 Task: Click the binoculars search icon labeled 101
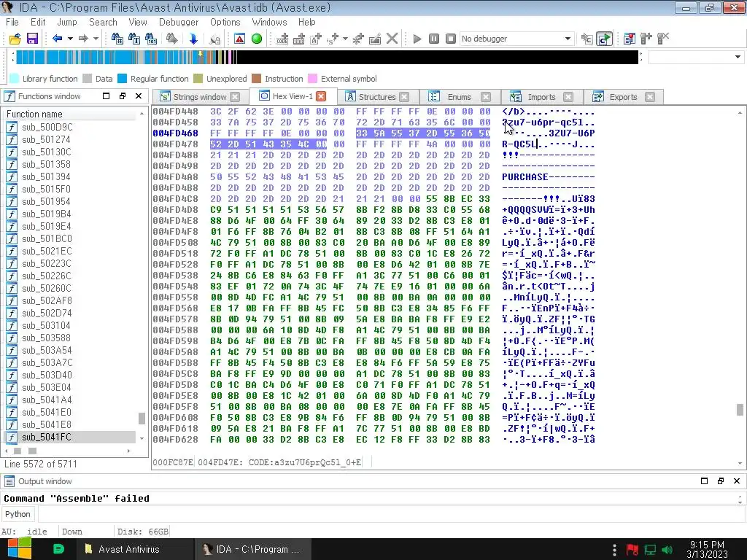(150, 39)
